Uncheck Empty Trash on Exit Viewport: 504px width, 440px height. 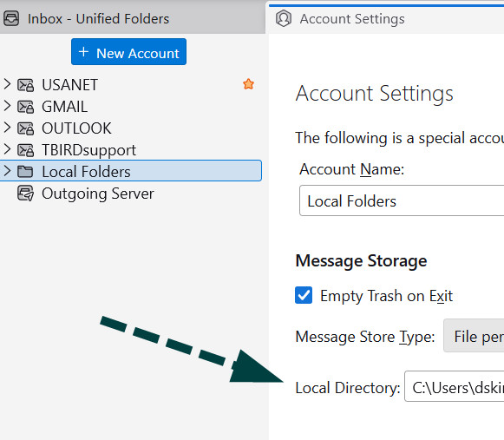point(304,295)
